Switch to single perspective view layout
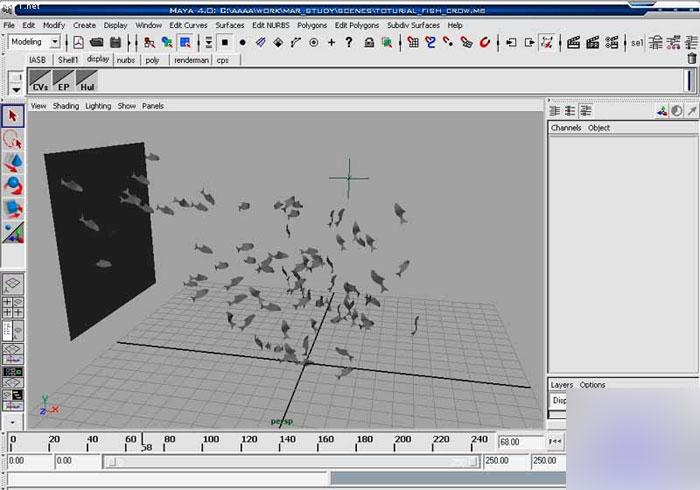 click(13, 285)
